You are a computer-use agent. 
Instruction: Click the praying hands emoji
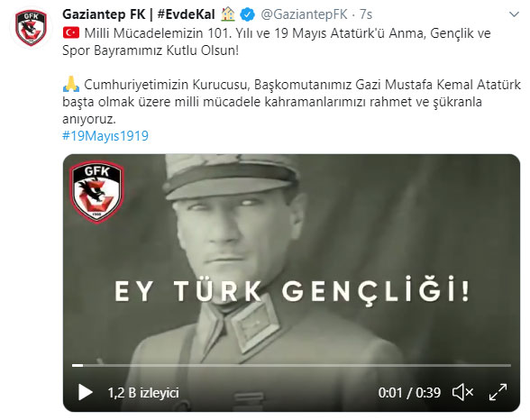pos(71,85)
